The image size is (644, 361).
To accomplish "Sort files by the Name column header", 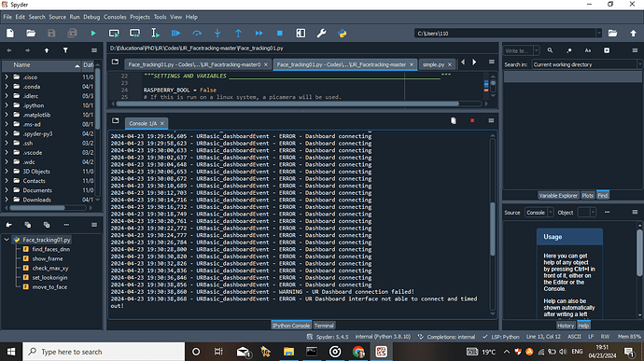I will (x=41, y=65).
